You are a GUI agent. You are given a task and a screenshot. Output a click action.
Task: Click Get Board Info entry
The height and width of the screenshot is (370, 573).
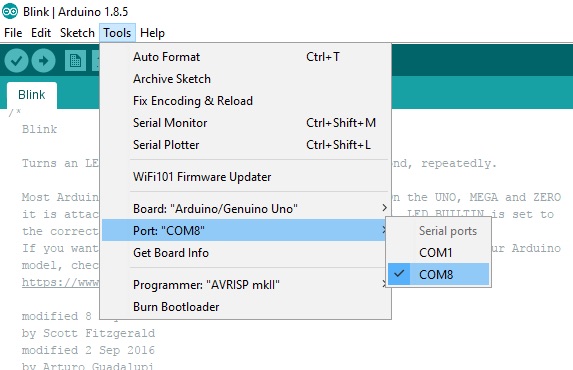coord(244,253)
